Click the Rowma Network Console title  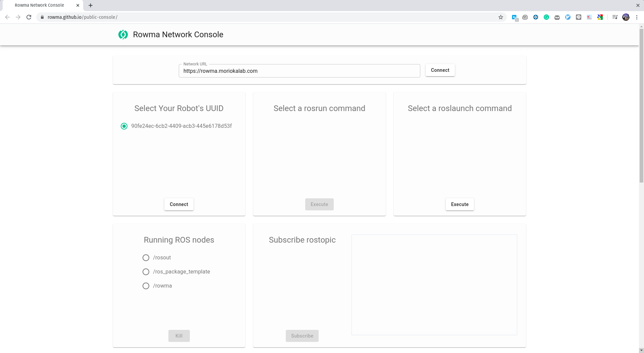(178, 35)
